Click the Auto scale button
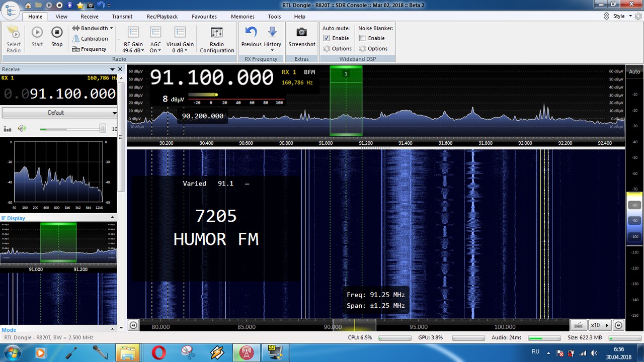Screen dimensions: 644x362 pyautogui.click(x=634, y=71)
